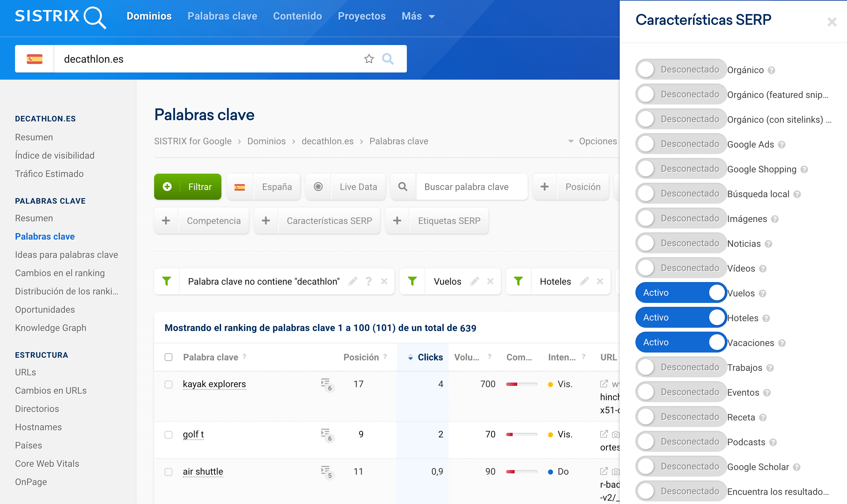The width and height of the screenshot is (847, 504).
Task: Open SERP snippet icon for kayak explorers
Action: click(x=326, y=384)
